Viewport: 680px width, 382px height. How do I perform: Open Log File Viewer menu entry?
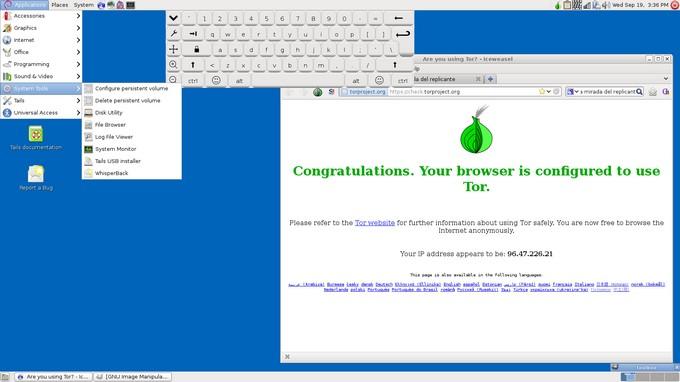[131, 137]
